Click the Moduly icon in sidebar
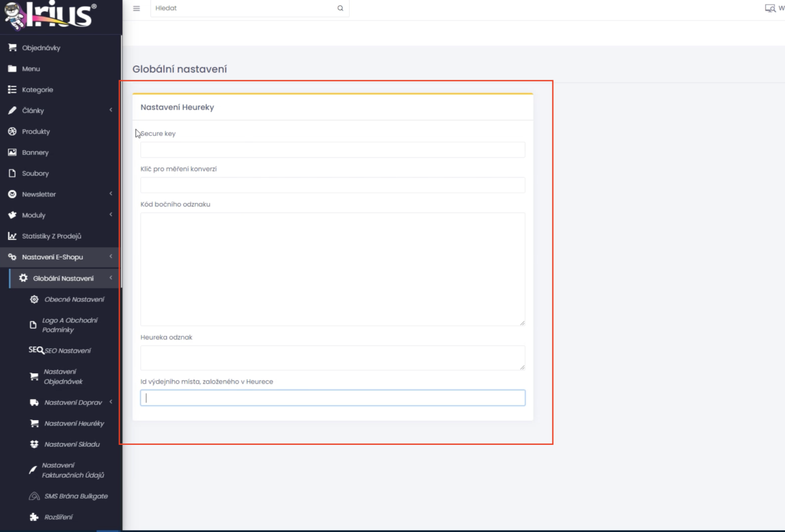This screenshot has height=532, width=785. coord(12,215)
